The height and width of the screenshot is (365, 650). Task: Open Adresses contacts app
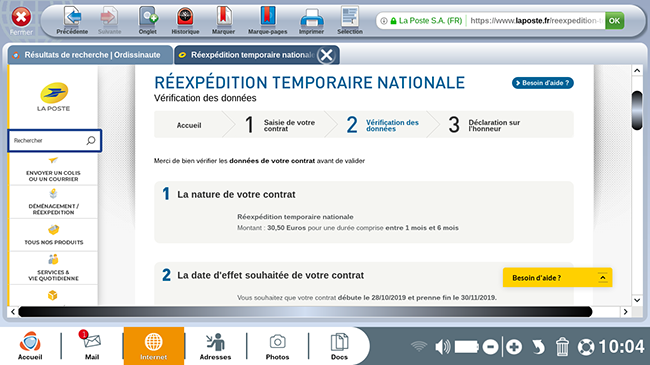215,346
